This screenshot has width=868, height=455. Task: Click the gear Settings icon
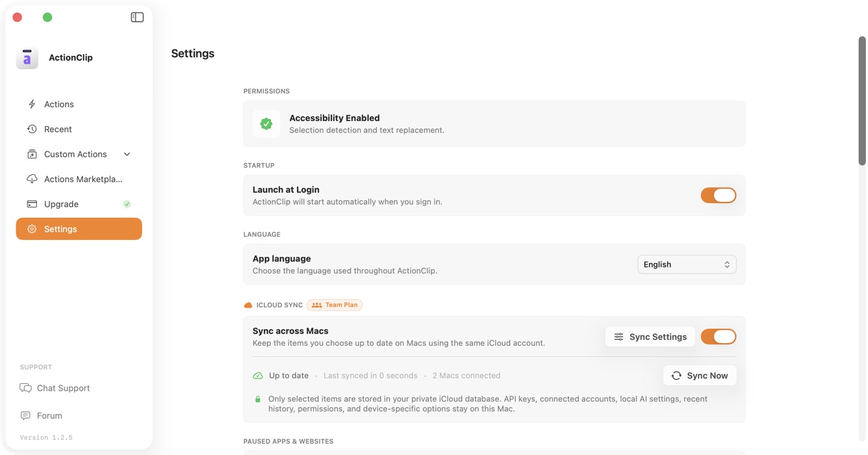(x=32, y=229)
